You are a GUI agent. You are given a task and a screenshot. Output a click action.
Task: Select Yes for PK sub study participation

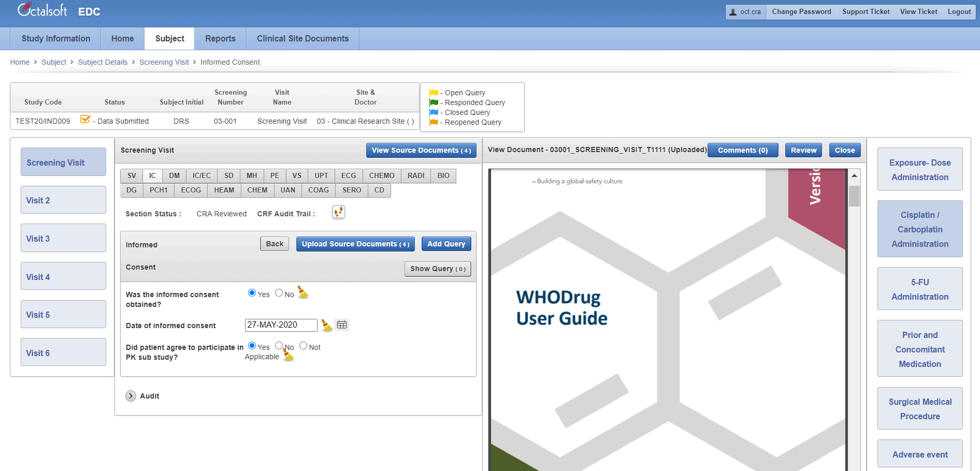click(x=252, y=346)
